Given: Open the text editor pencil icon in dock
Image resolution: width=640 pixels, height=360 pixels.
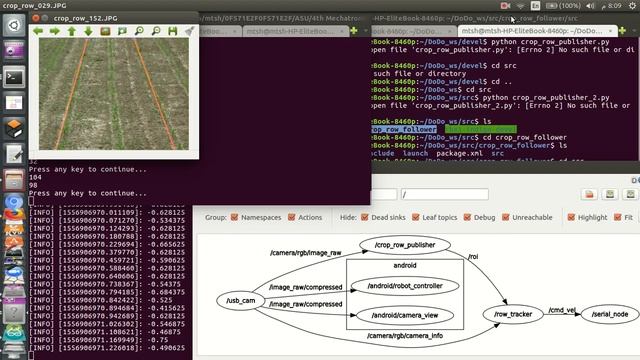Looking at the screenshot, I should pos(14,154).
